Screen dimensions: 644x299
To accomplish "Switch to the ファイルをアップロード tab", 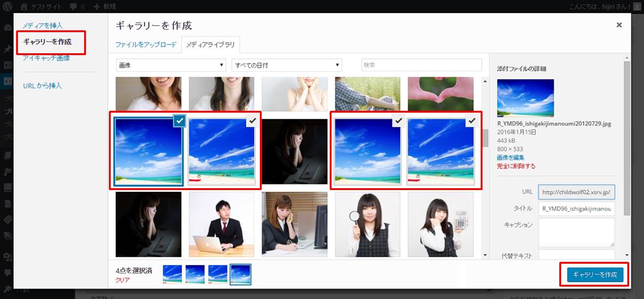I will (x=146, y=45).
